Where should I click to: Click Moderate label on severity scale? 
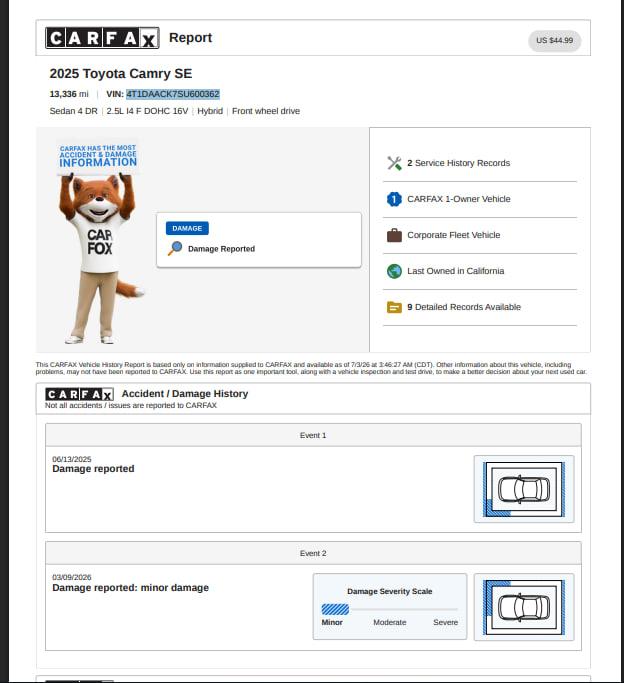coord(390,622)
